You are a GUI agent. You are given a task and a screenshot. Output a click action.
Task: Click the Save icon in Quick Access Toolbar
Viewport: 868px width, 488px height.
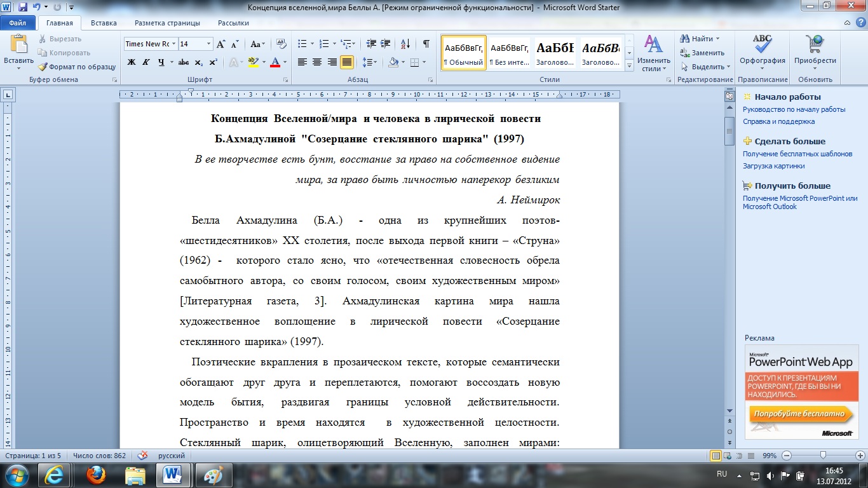23,7
